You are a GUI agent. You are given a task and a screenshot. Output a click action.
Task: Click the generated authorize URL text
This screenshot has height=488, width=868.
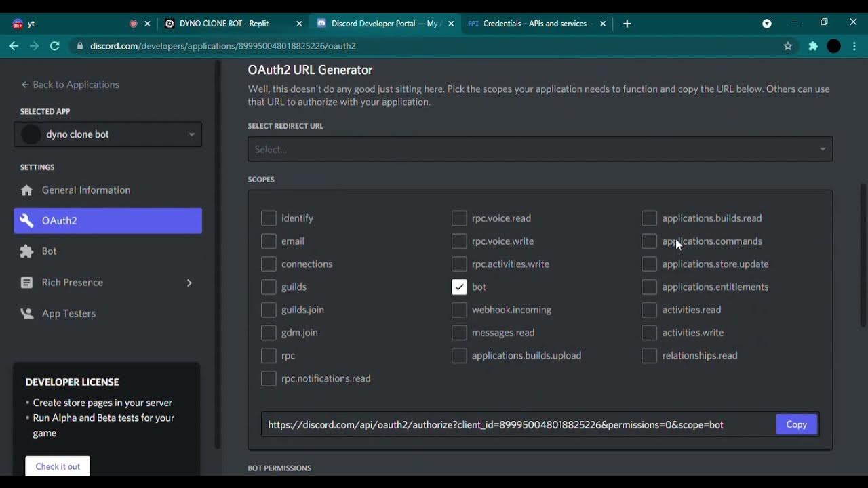click(495, 425)
